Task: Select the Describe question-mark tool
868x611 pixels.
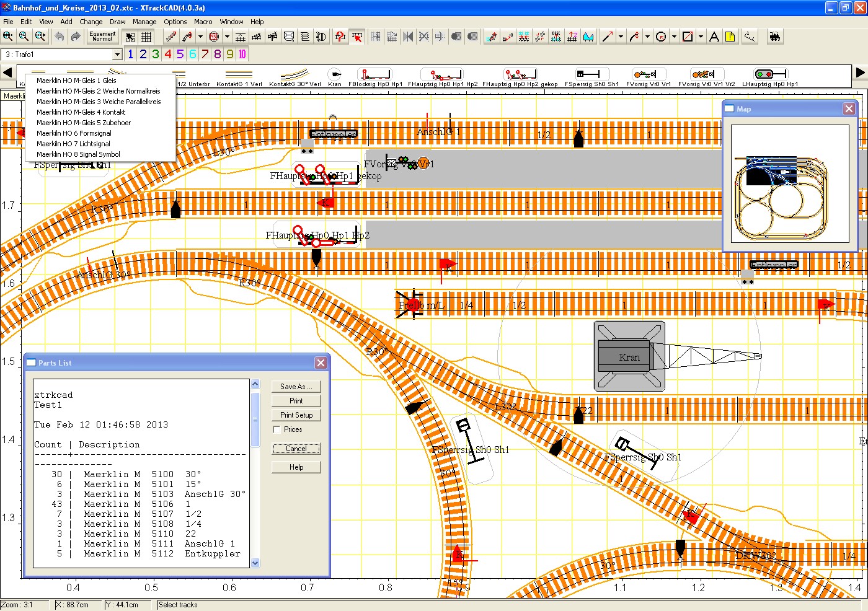Action: tap(340, 37)
